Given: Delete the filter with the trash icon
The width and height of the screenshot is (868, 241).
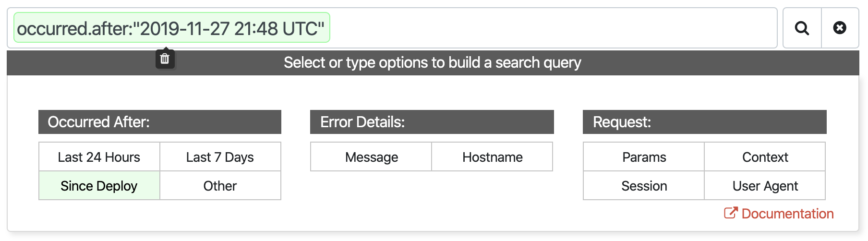Looking at the screenshot, I should (165, 59).
